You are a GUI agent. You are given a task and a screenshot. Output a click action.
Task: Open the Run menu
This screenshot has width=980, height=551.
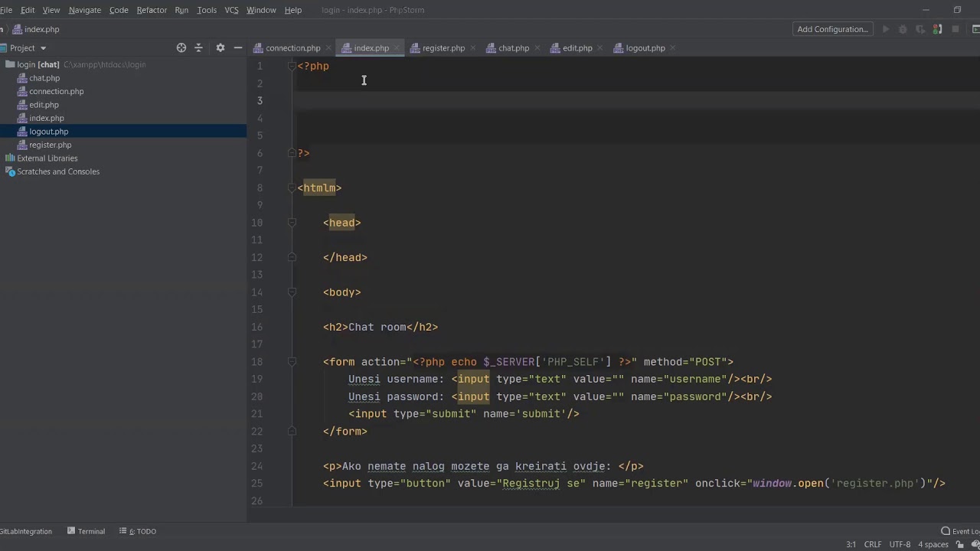[x=181, y=10]
